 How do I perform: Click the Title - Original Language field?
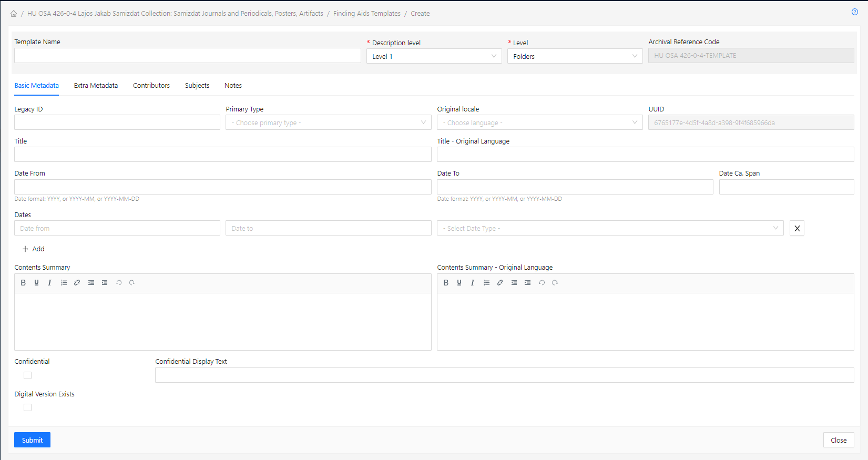click(646, 155)
